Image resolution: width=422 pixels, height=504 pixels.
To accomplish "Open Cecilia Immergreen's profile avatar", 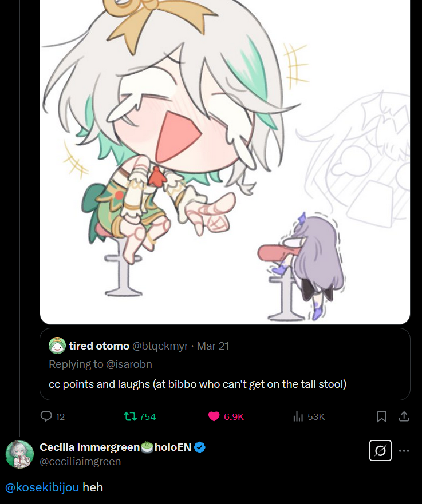I will tap(19, 454).
